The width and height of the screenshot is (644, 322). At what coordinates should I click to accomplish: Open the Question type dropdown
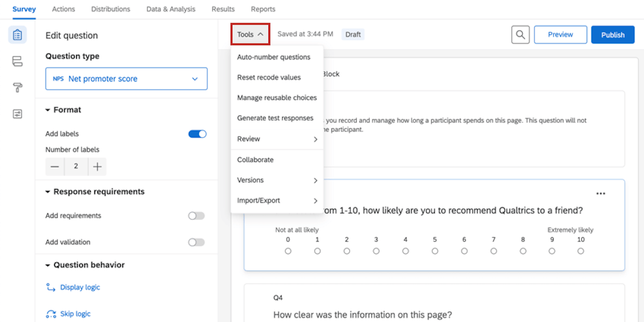click(126, 78)
